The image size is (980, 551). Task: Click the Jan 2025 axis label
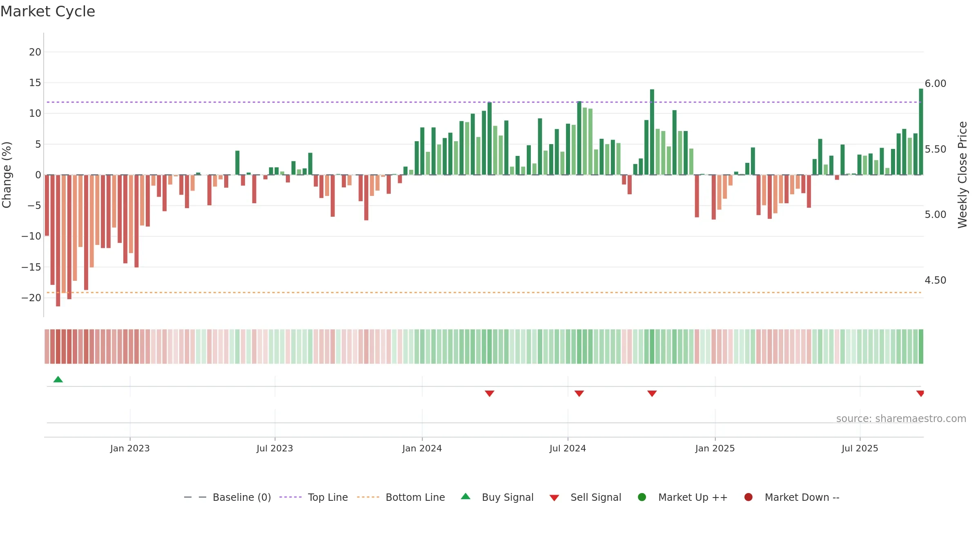(x=715, y=448)
